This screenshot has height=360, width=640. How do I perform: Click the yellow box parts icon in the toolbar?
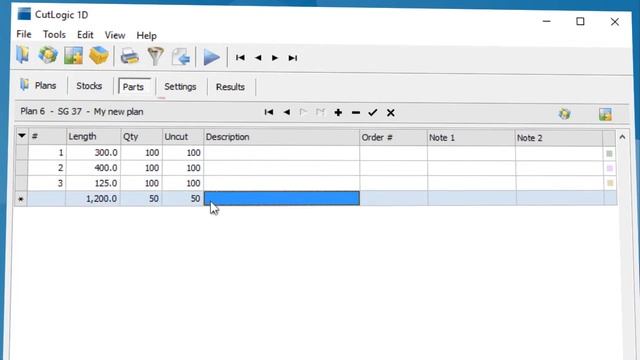click(99, 56)
